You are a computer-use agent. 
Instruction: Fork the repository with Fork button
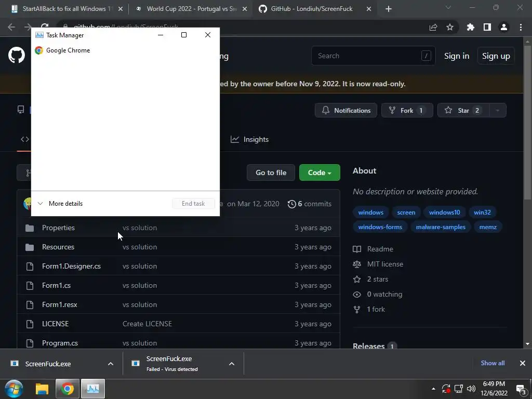407,110
